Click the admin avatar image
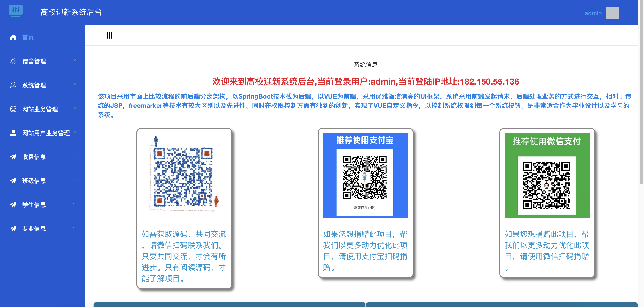Screen dimensions: 644x307 [x=612, y=13]
